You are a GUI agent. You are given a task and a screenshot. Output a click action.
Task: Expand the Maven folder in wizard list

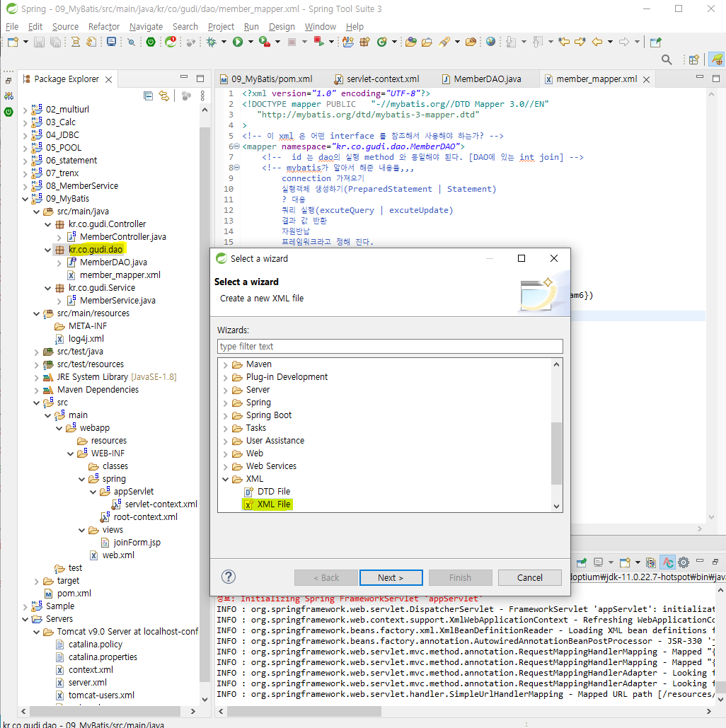pos(226,364)
